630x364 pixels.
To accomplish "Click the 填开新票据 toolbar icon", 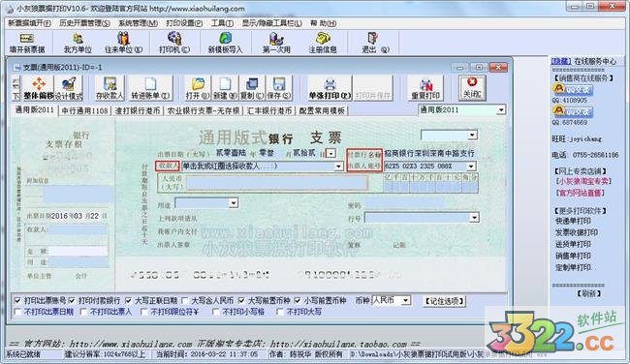I will pos(27,44).
